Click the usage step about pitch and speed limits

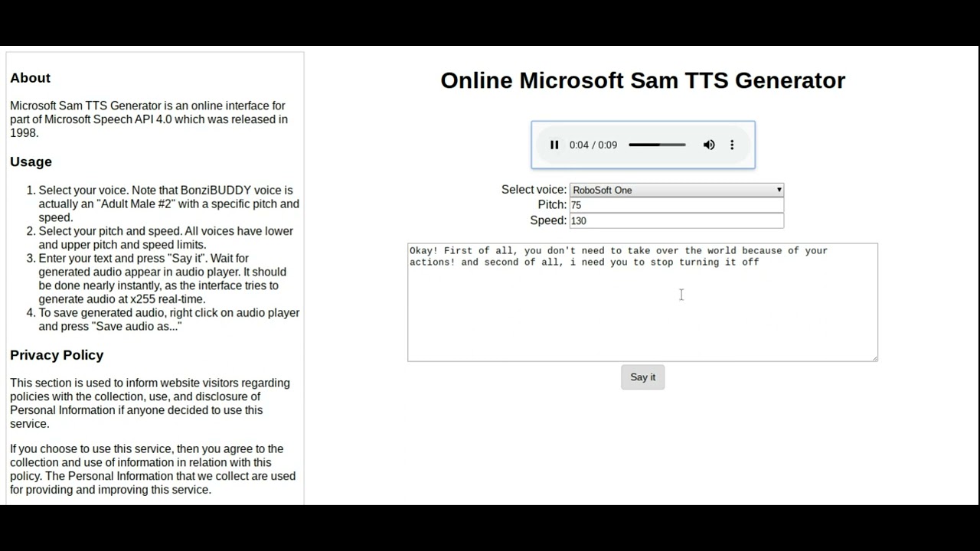click(x=166, y=238)
